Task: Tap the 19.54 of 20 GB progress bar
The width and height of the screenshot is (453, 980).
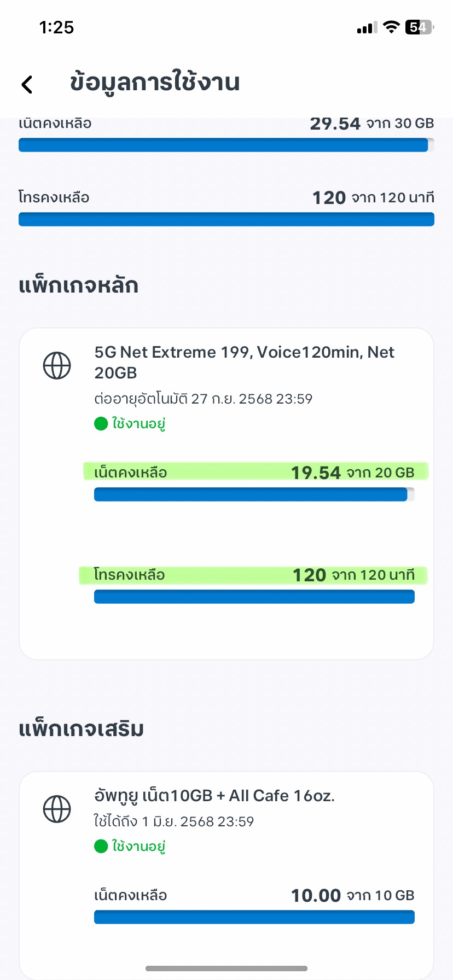Action: [x=254, y=494]
